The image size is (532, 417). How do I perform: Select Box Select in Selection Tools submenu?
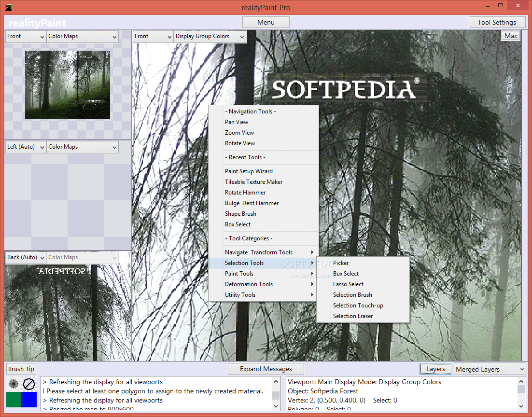tap(363, 274)
